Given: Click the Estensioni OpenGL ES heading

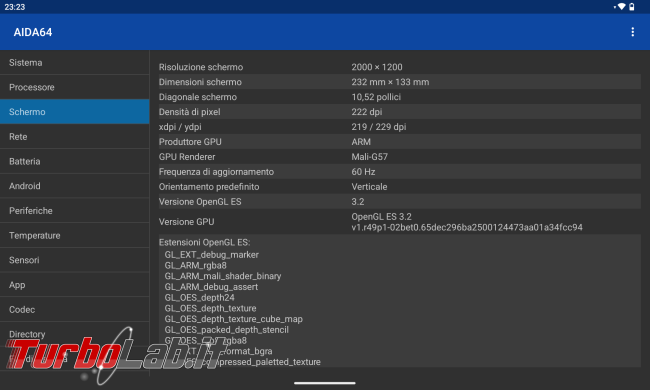Looking at the screenshot, I should pyautogui.click(x=204, y=242).
